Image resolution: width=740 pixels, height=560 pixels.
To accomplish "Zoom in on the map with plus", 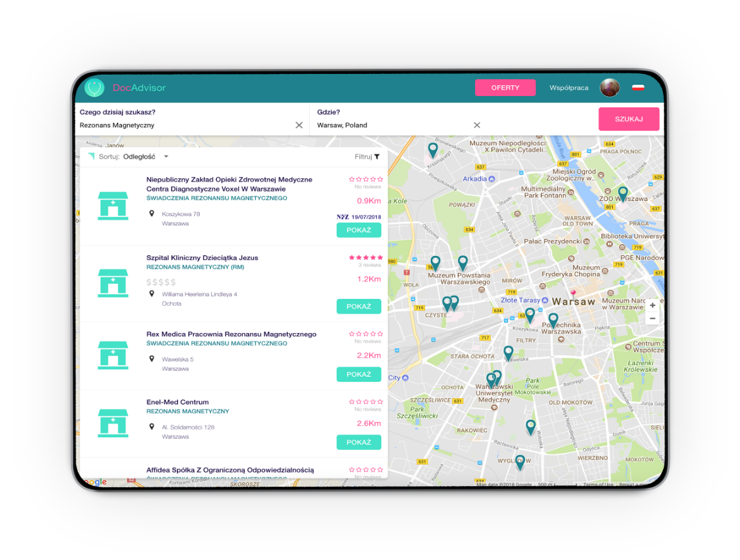I will click(x=652, y=305).
